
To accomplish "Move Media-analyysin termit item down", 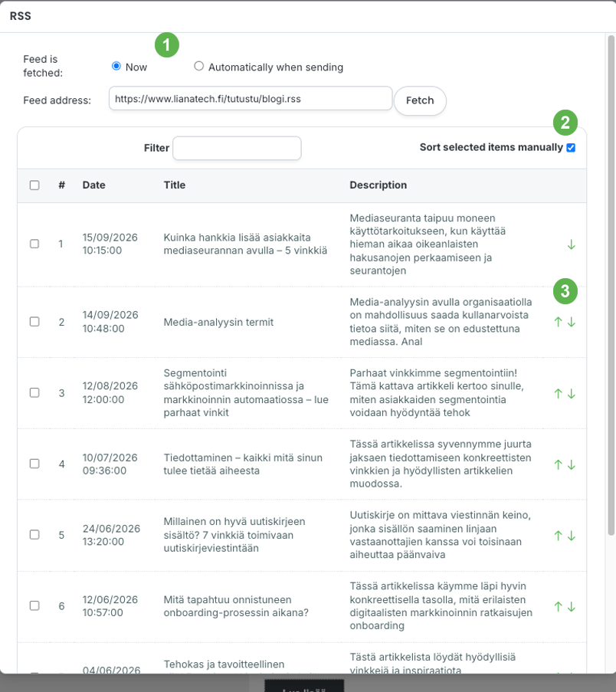I will pos(571,322).
